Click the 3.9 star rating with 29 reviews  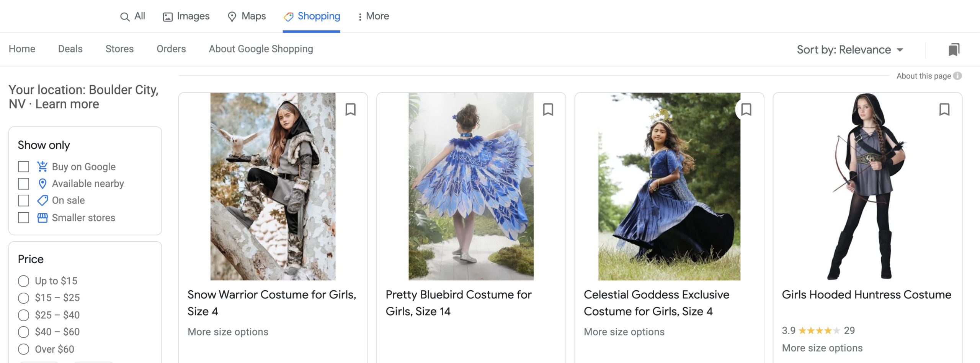[x=818, y=330]
